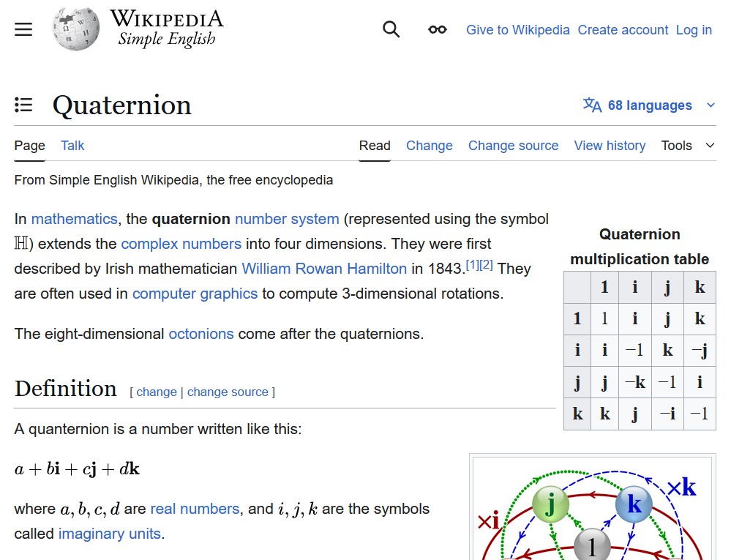Follow the complex numbers link
Image resolution: width=731 pixels, height=560 pixels.
pos(181,244)
